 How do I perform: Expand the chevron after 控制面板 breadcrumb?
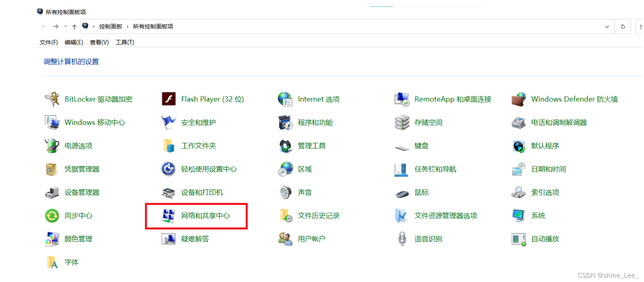click(x=127, y=27)
